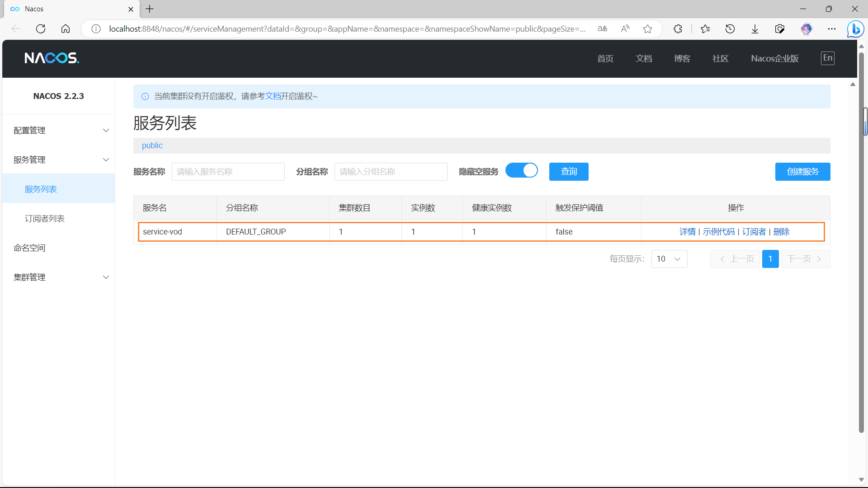Open browser history clock icon

pyautogui.click(x=730, y=29)
